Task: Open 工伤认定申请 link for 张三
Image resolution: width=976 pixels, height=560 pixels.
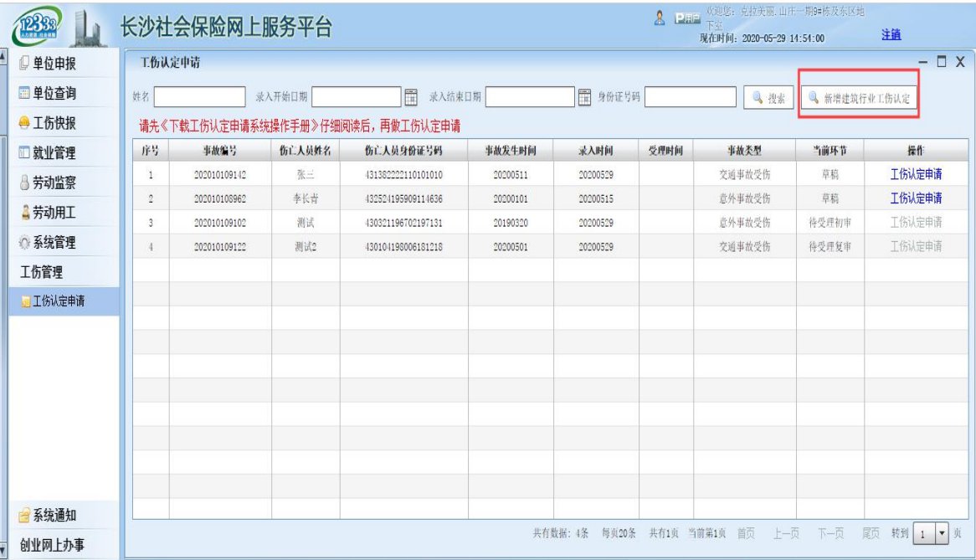Action: 915,175
